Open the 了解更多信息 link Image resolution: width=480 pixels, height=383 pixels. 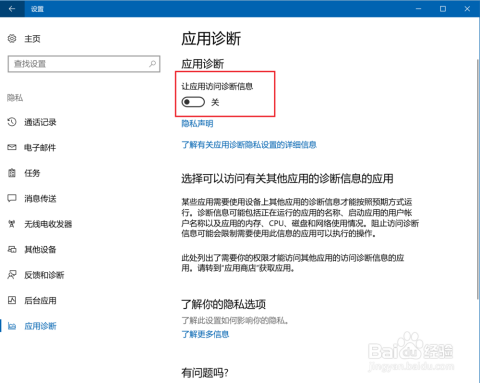tap(205, 334)
